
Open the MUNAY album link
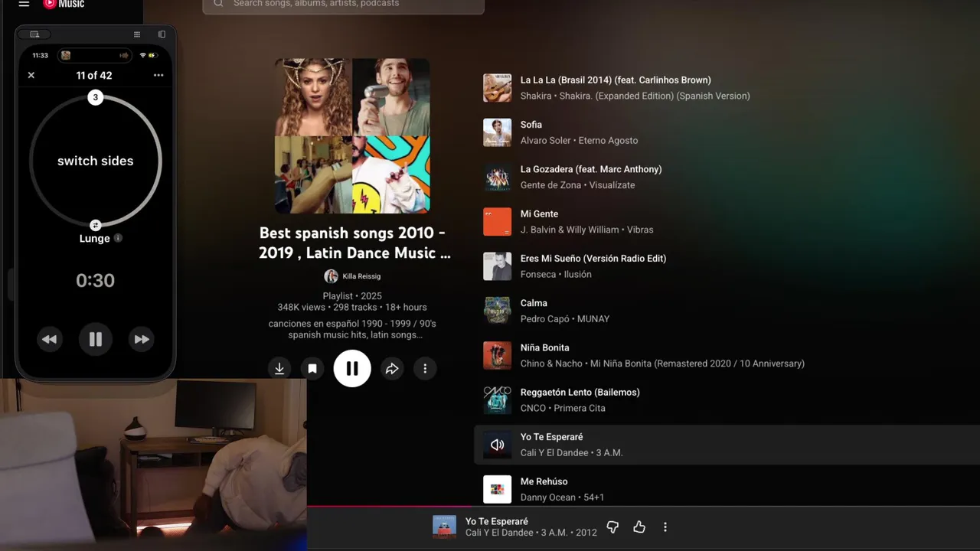pos(593,319)
